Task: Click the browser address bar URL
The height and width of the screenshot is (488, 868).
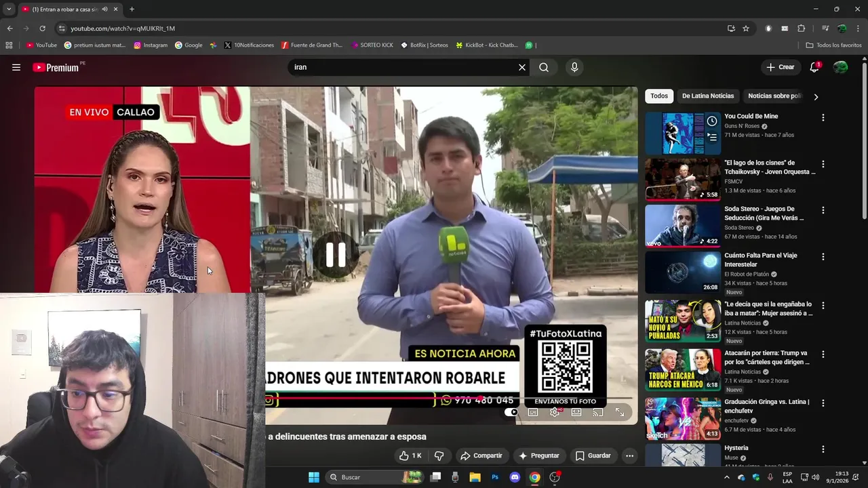Action: pyautogui.click(x=123, y=28)
